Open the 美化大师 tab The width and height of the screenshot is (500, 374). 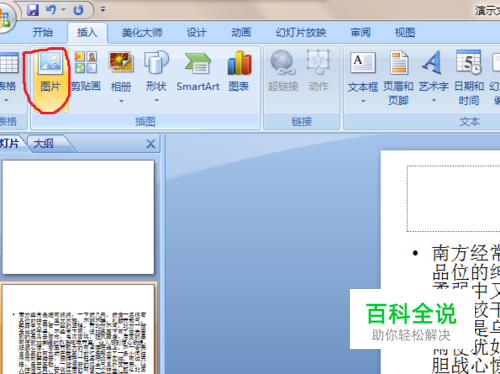point(142,32)
